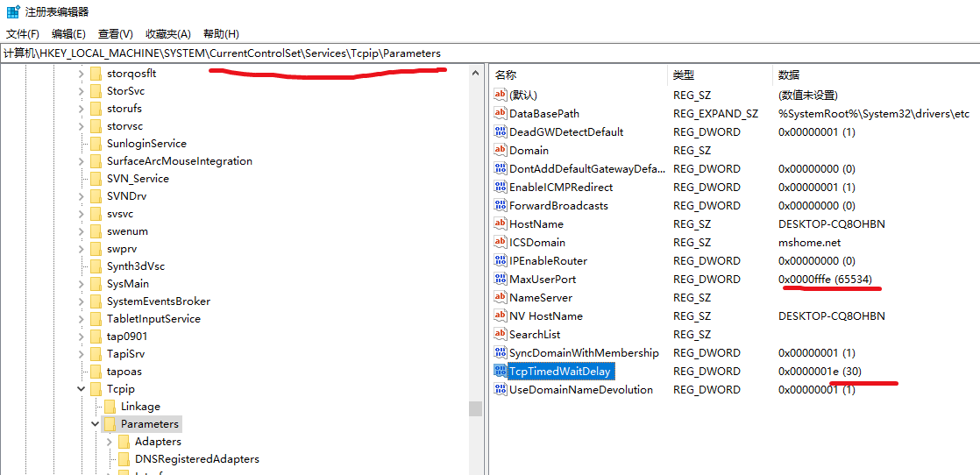Collapse the Tcpip key
The image size is (980, 475).
click(81, 389)
